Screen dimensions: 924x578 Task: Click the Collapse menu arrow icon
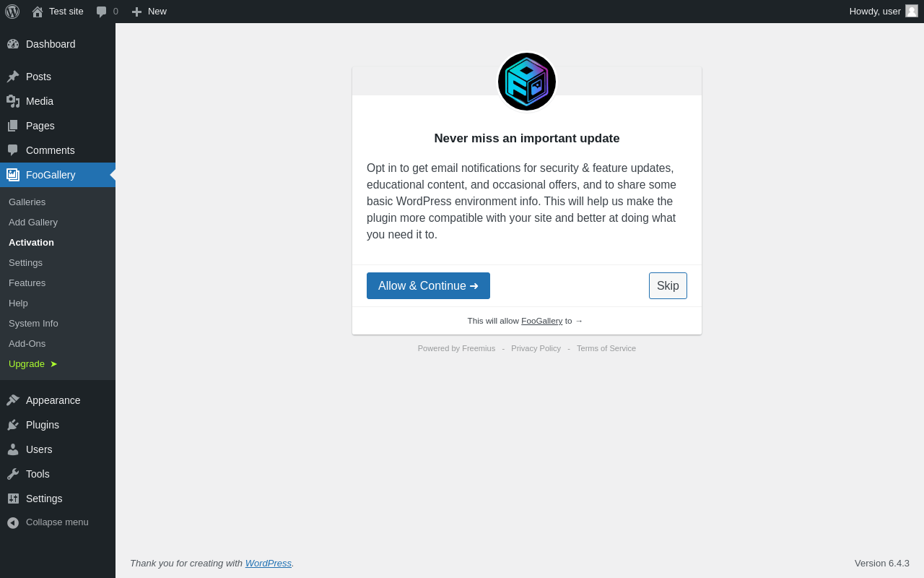[x=13, y=522]
